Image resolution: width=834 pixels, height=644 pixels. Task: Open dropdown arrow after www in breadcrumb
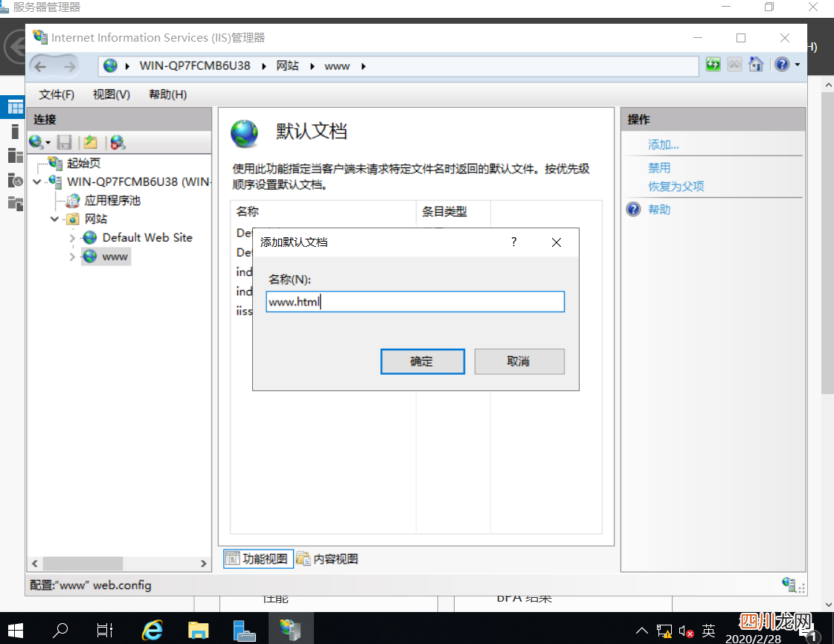363,66
